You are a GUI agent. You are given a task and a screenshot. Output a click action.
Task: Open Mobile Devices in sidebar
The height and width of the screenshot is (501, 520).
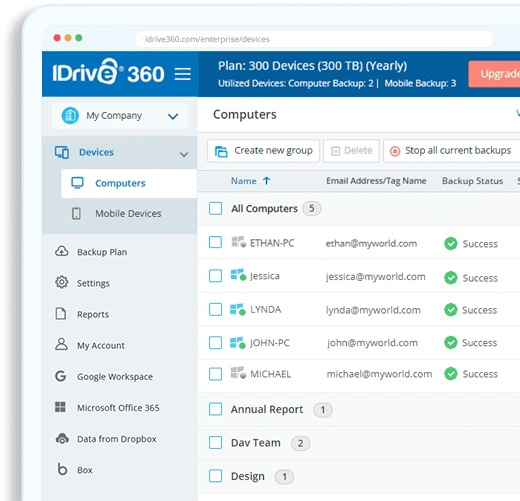click(128, 213)
